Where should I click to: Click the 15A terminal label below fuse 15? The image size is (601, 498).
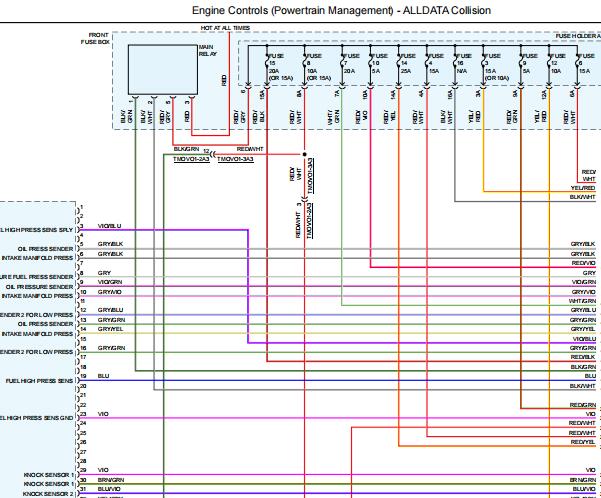coord(262,95)
